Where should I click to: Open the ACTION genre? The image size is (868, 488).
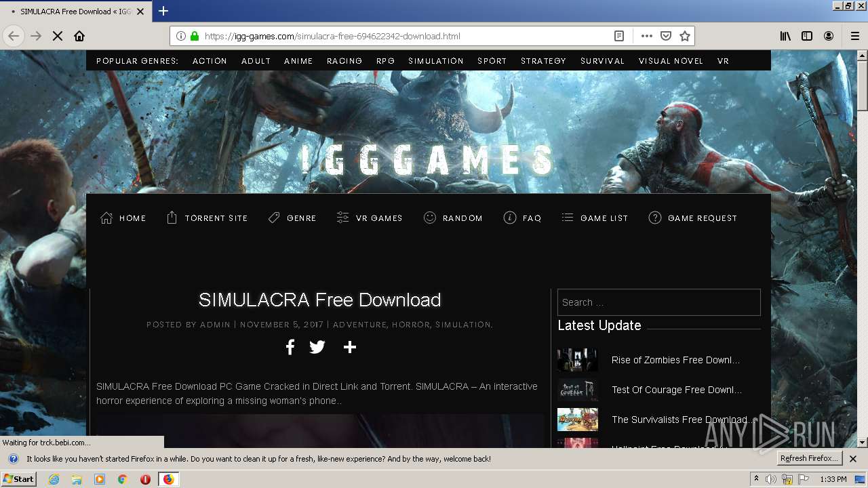coord(210,61)
